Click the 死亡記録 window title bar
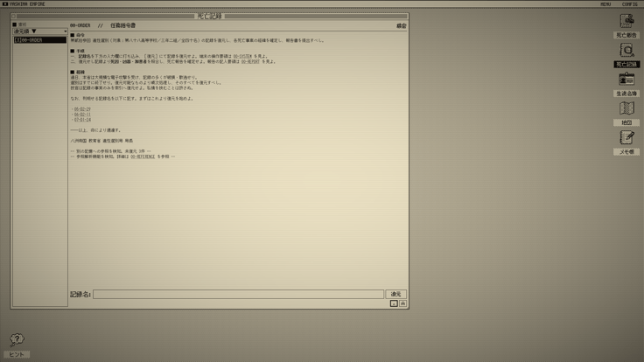Image resolution: width=644 pixels, height=362 pixels. point(209,17)
